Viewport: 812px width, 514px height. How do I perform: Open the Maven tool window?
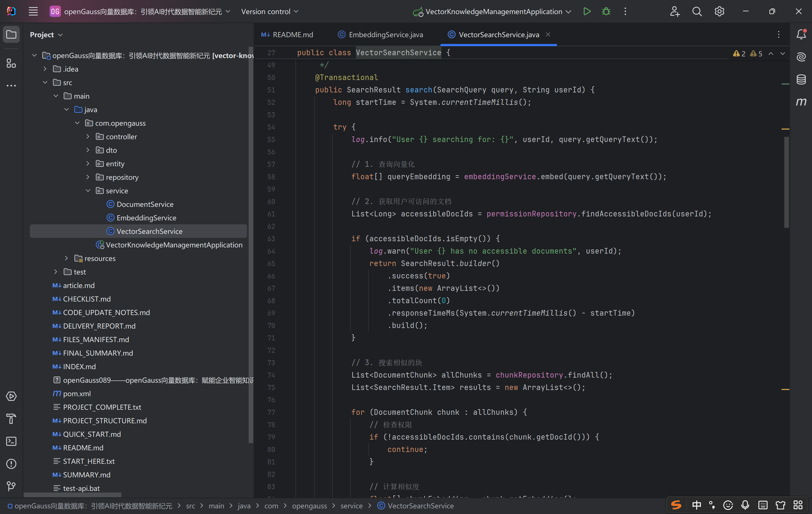pos(801,102)
